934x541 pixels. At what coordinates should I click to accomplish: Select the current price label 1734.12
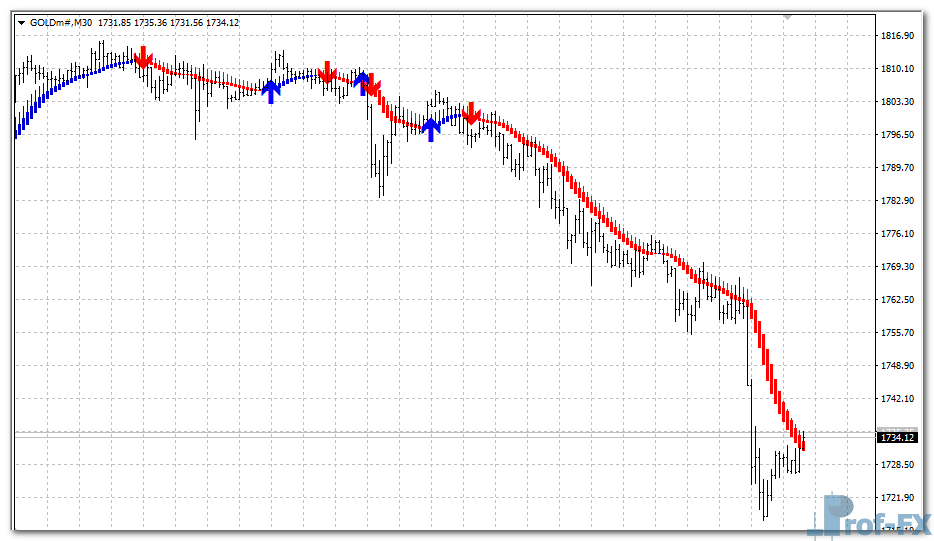click(x=896, y=437)
